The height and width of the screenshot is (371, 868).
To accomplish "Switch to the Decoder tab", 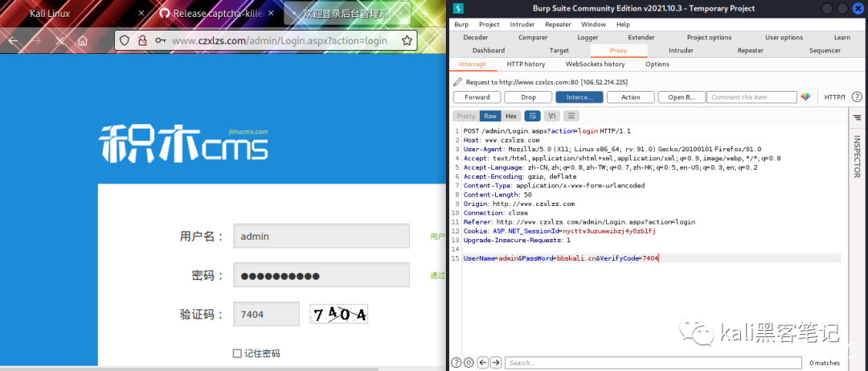I will click(476, 37).
